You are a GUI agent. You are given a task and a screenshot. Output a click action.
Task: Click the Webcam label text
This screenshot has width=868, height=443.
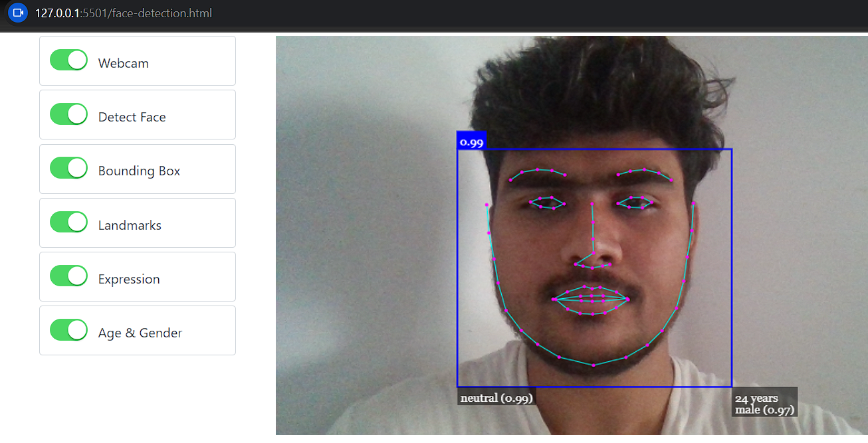click(x=123, y=62)
